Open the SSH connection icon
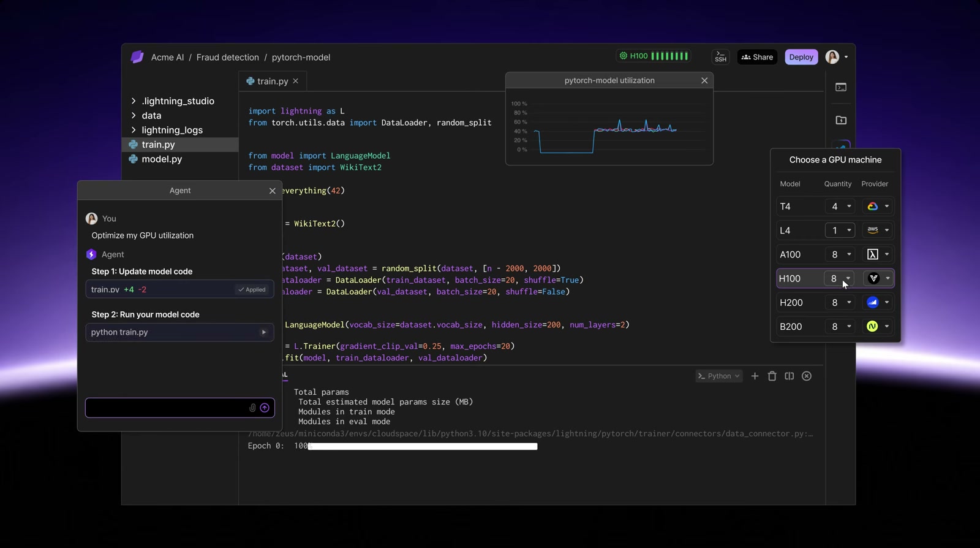Image resolution: width=980 pixels, height=548 pixels. click(x=720, y=57)
